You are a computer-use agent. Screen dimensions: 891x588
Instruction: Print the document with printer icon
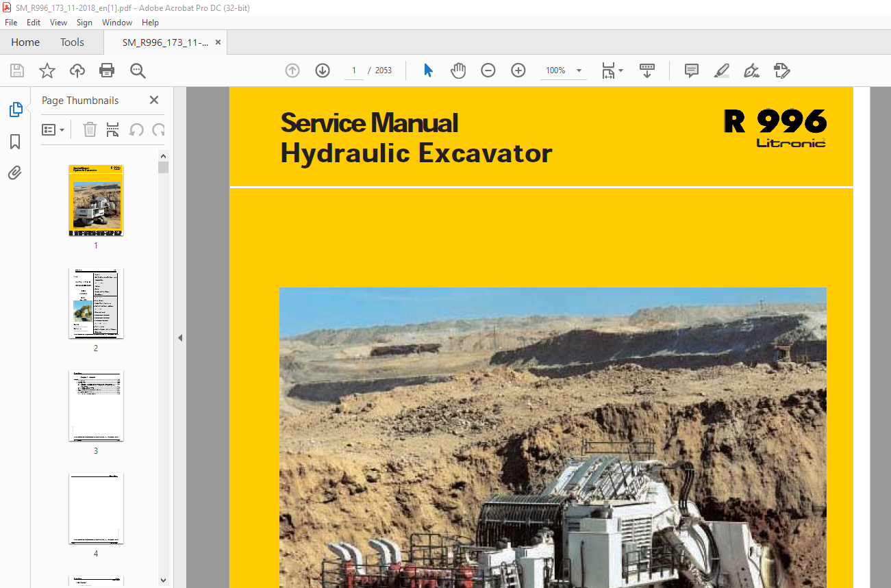click(107, 71)
